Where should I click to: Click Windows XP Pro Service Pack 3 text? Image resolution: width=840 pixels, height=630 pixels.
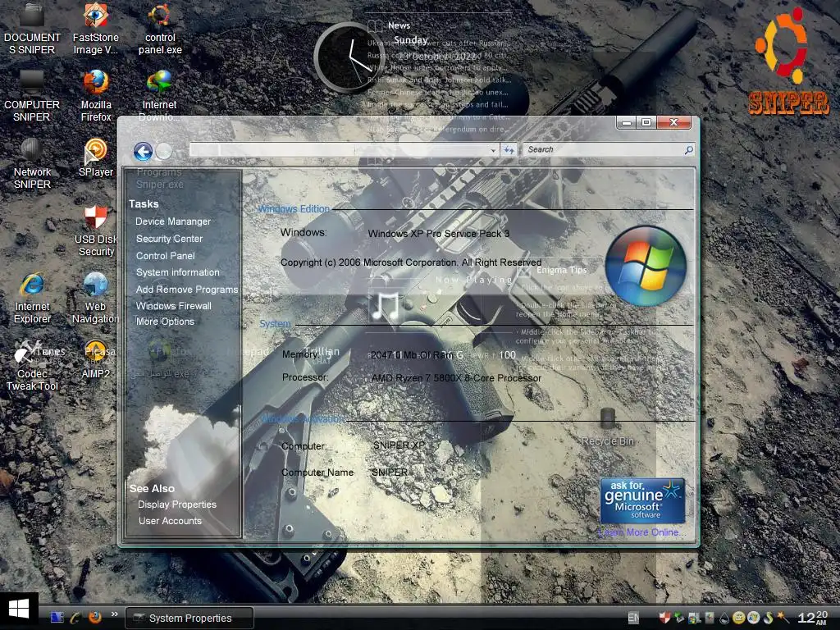click(438, 234)
